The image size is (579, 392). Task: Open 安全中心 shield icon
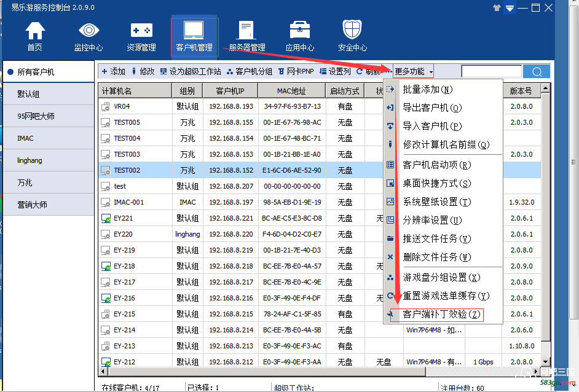pyautogui.click(x=352, y=29)
